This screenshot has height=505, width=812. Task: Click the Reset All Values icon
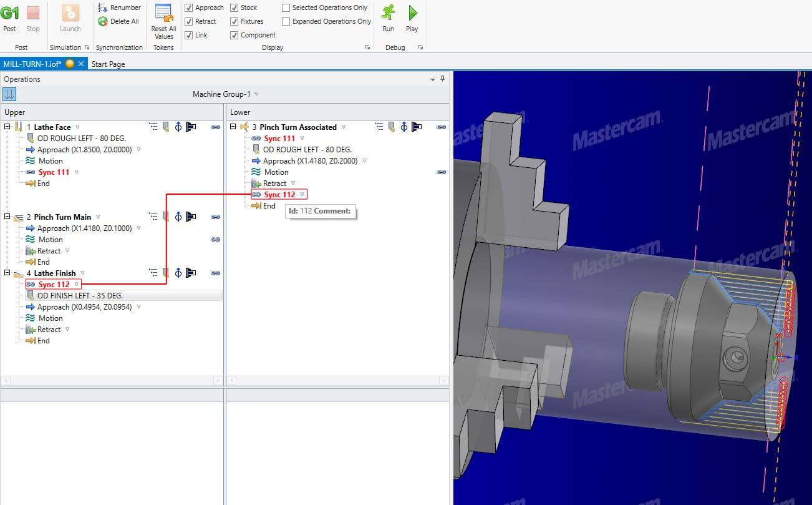click(x=163, y=19)
